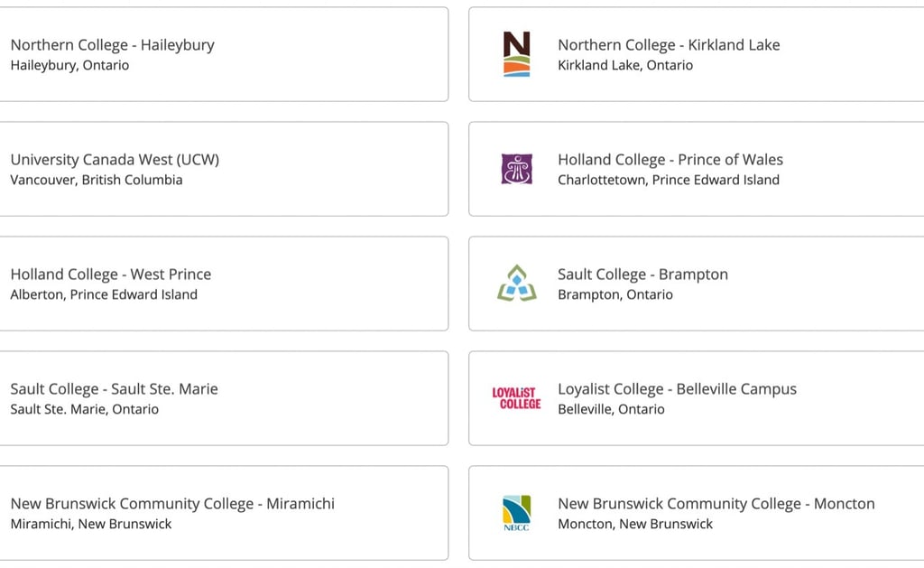Select Sault College - Sault Ste. Marie
The image size is (924, 568).
[224, 398]
